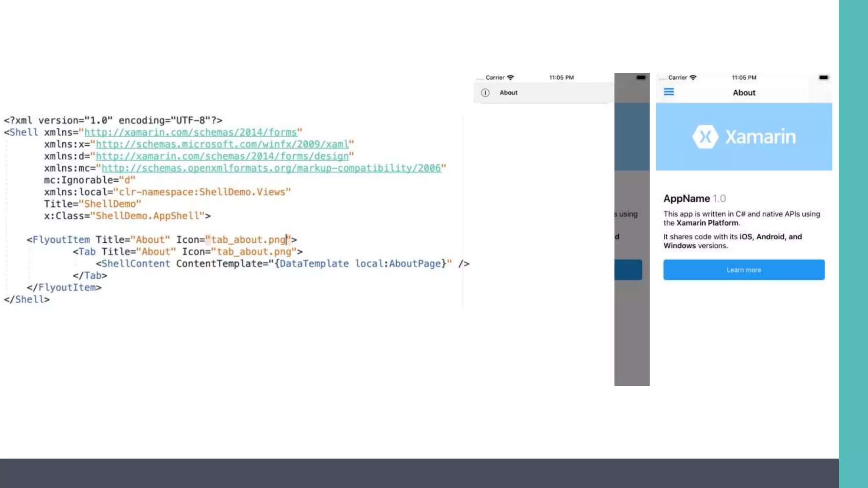
Task: Open the xamarin forms/design schema link
Action: tap(222, 156)
